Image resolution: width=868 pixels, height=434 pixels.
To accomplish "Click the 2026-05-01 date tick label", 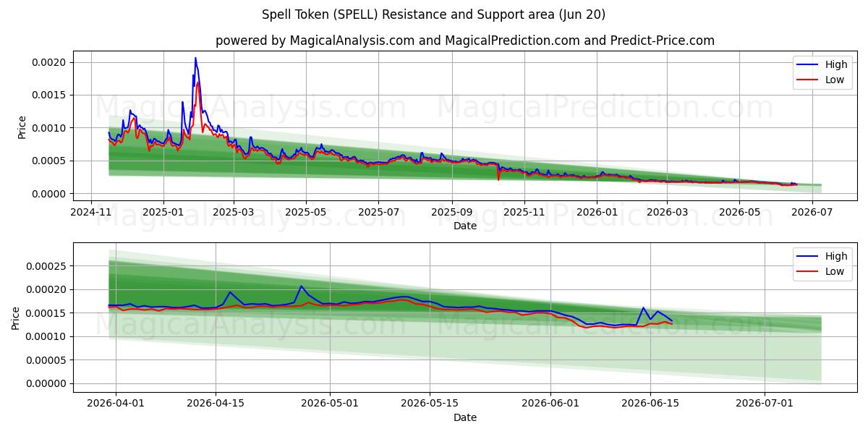I will pos(330,403).
